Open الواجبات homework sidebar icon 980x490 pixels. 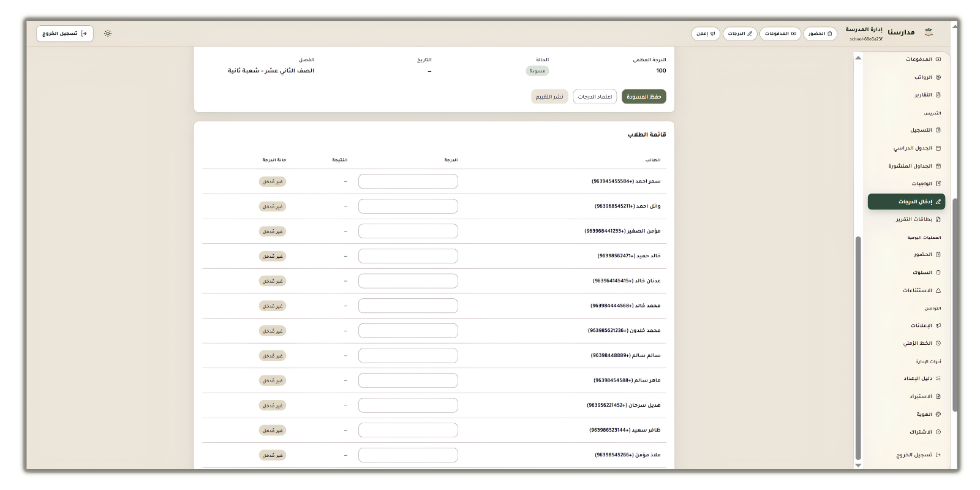pyautogui.click(x=938, y=184)
